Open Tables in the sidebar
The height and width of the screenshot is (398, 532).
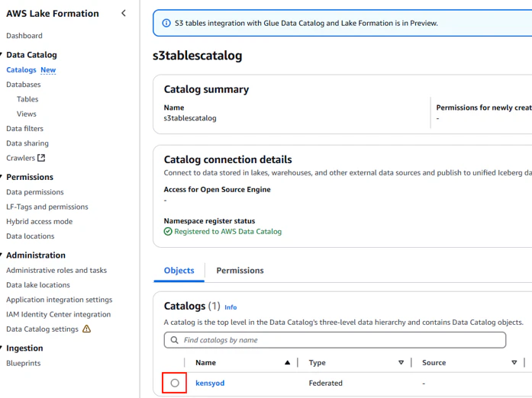tap(27, 99)
